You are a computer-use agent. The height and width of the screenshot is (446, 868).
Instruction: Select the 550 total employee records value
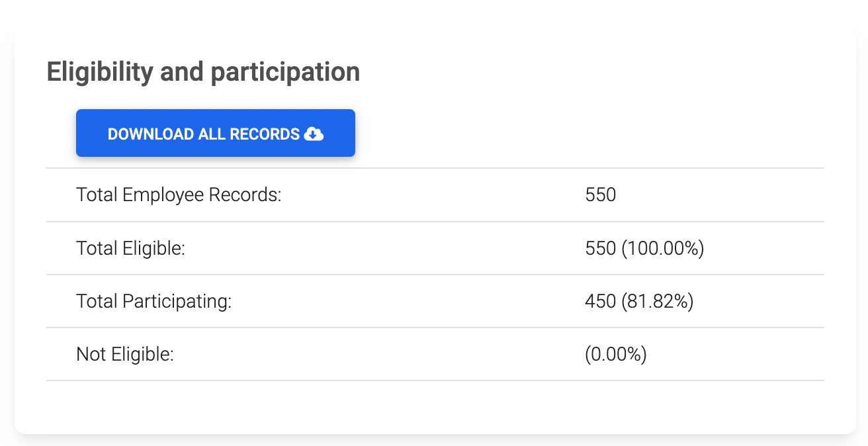(x=601, y=195)
